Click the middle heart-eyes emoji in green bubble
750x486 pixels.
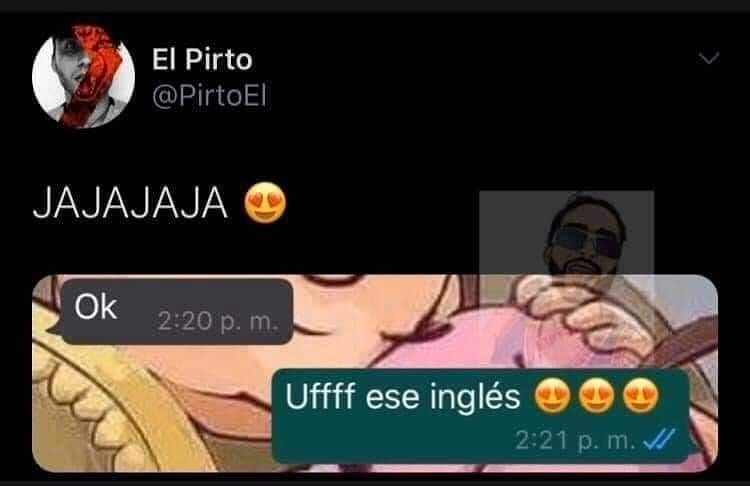(596, 396)
